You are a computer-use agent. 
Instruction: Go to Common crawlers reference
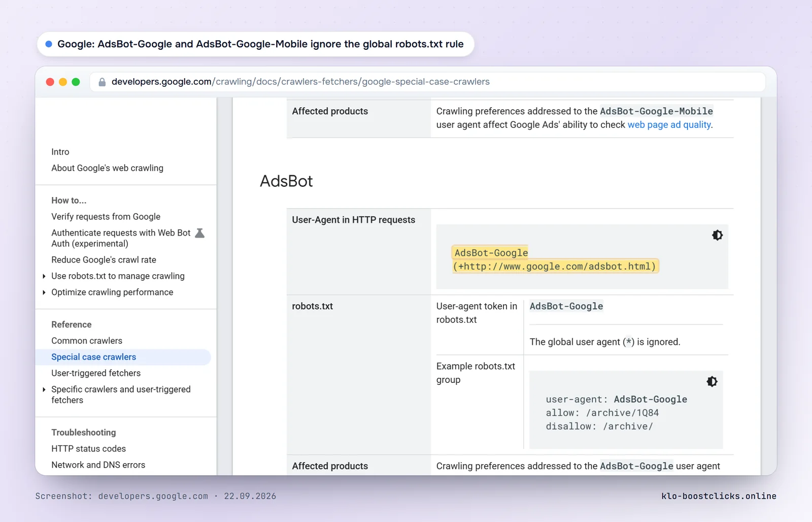(x=87, y=341)
